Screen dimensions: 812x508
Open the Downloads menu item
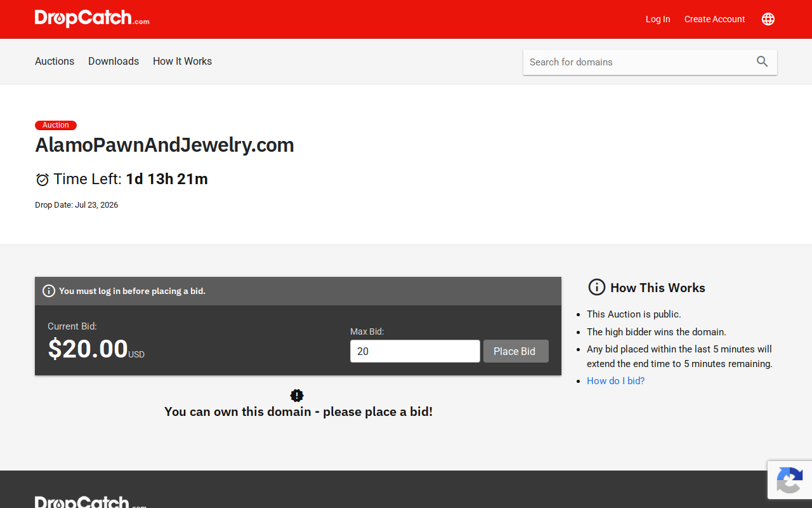click(114, 61)
